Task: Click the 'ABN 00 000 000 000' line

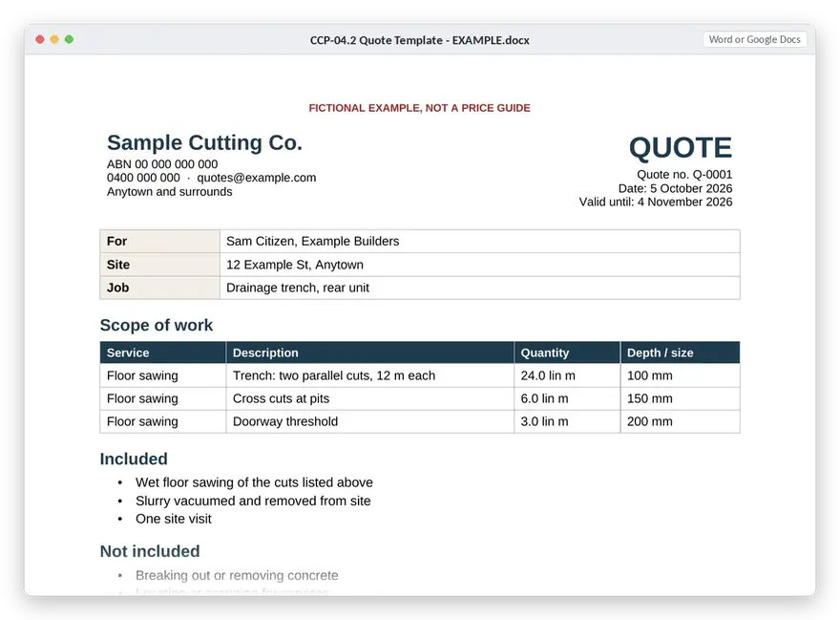Action: coord(162,164)
